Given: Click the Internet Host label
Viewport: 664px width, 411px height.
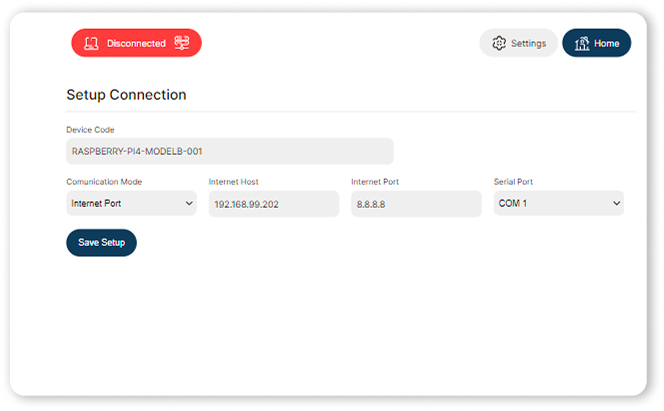Looking at the screenshot, I should 233,182.
